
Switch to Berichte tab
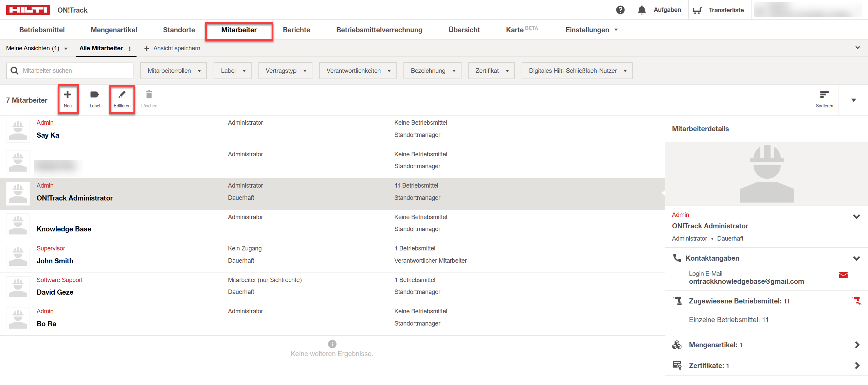[296, 30]
